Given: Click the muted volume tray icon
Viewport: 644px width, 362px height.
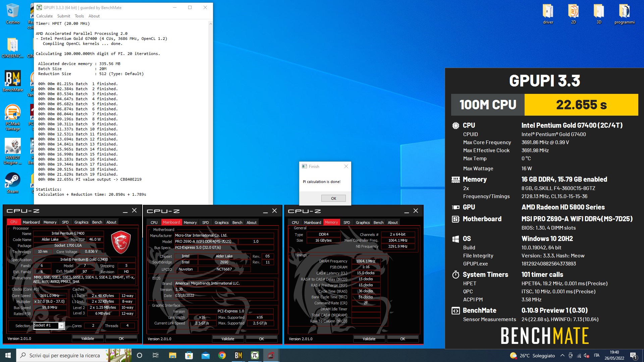Looking at the screenshot, I should coord(587,355).
